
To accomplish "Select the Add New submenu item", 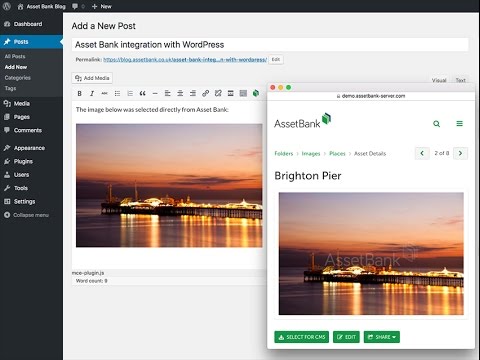I will (16, 67).
